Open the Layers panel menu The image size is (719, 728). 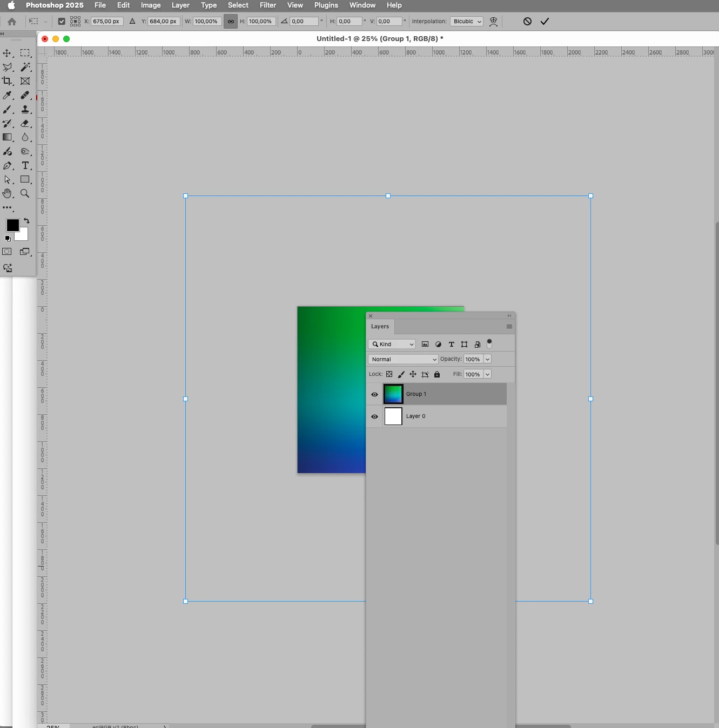[509, 326]
